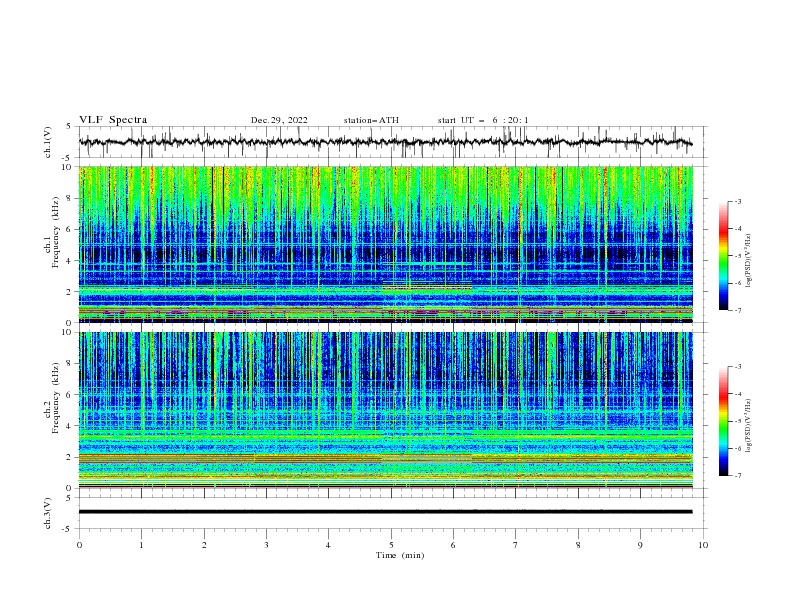Click time-axis tick label "3"
792x612 pixels.
coord(266,545)
